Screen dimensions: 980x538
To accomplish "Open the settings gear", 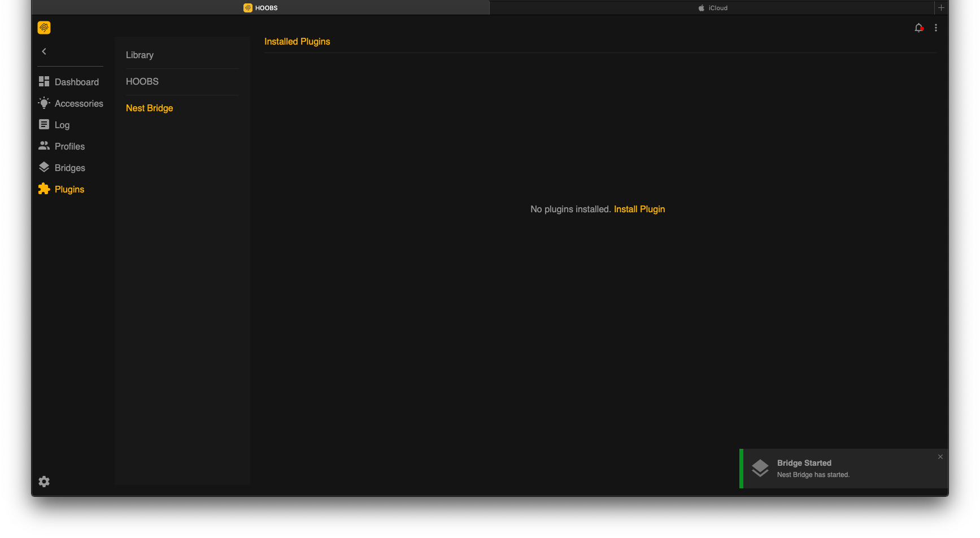I will (44, 481).
